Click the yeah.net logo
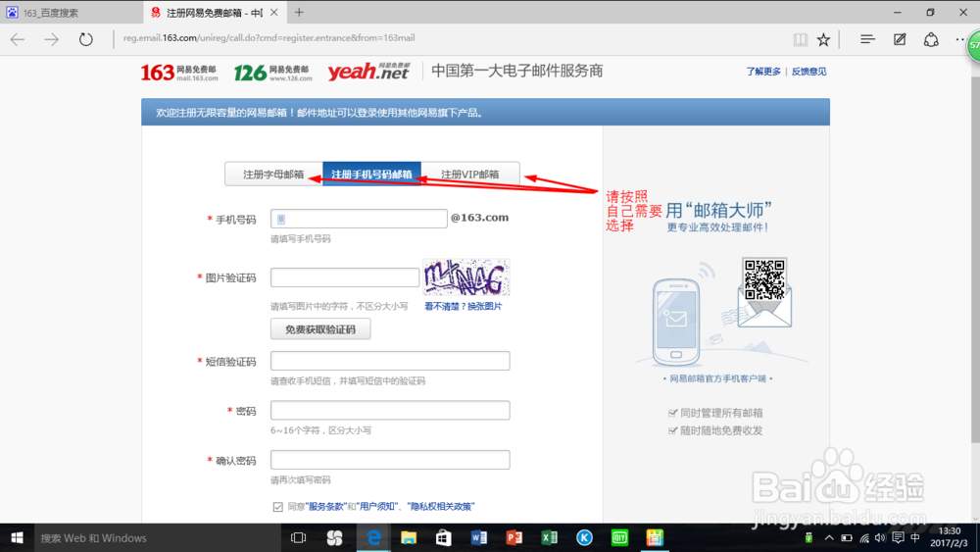 (x=368, y=72)
